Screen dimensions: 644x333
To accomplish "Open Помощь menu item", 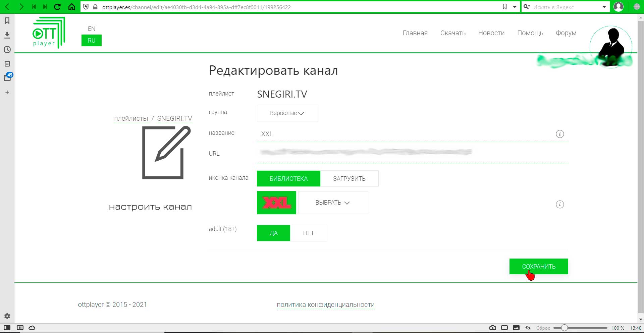I will 530,33.
